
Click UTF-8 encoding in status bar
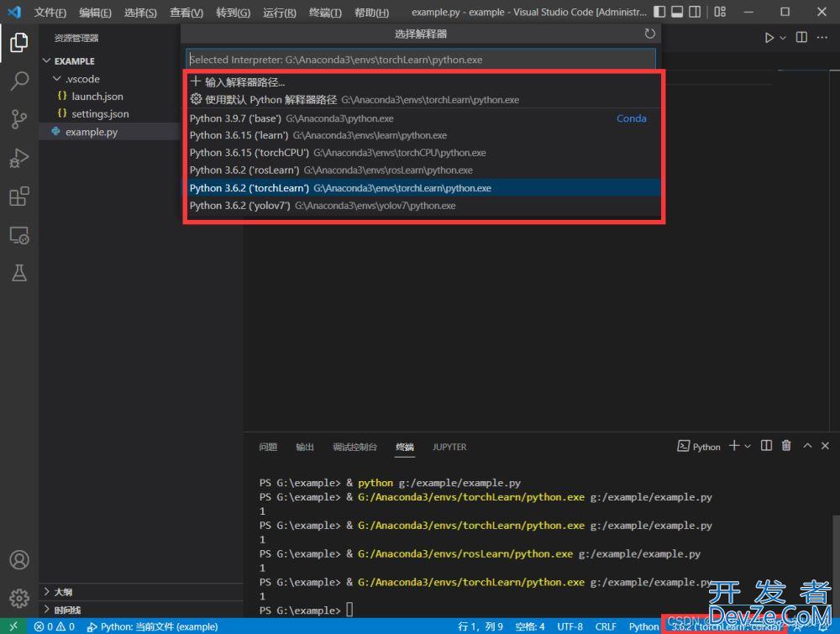[570, 626]
